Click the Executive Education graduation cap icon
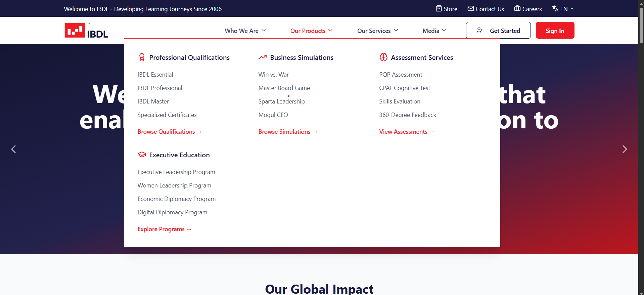 [142, 155]
